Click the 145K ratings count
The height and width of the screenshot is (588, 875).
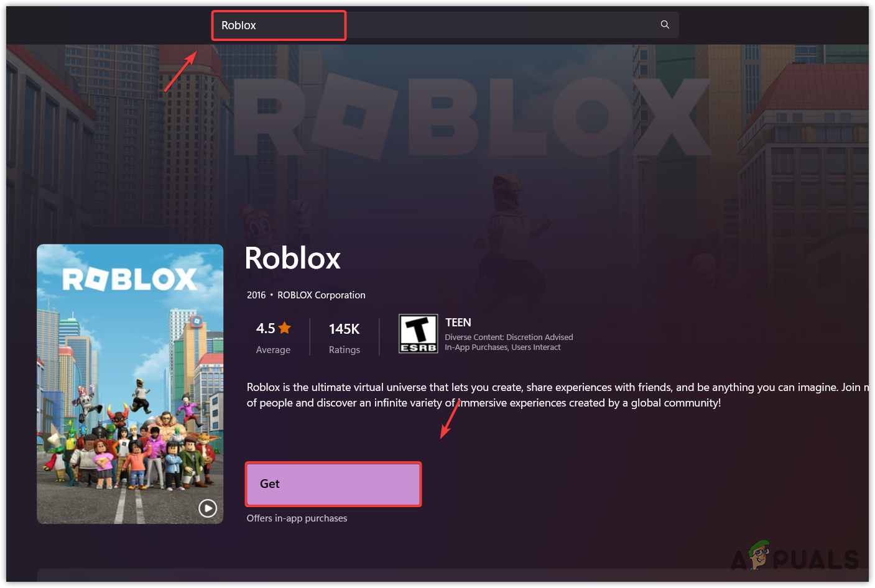(345, 329)
